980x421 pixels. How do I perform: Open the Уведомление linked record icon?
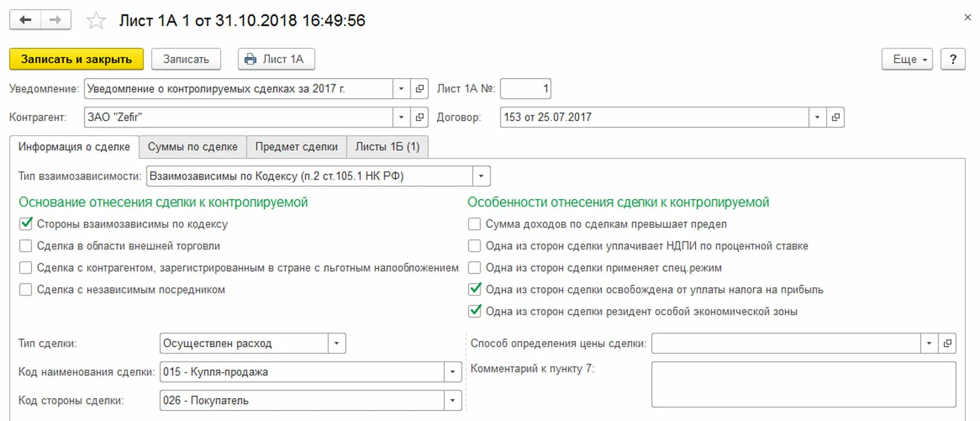[x=419, y=89]
